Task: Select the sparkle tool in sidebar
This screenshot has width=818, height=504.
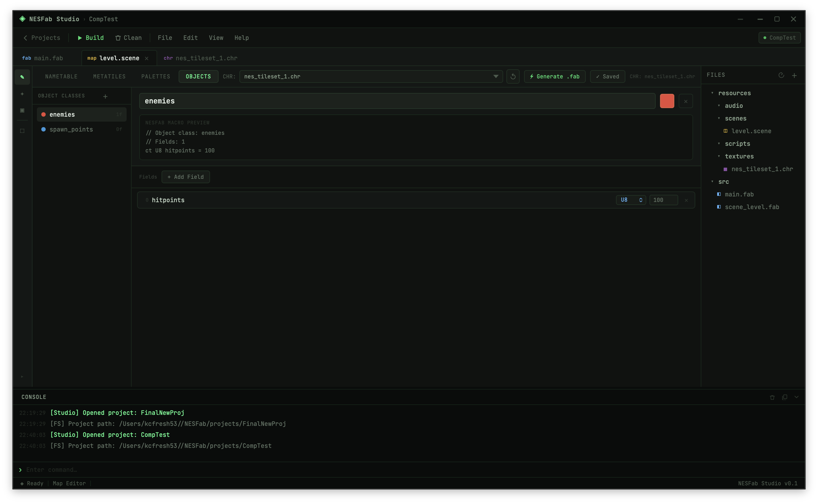Action: pos(22,94)
